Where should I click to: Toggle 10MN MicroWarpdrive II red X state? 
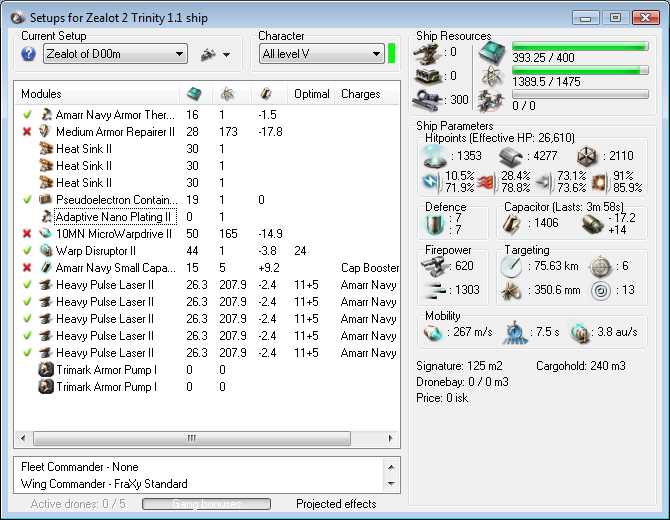pos(27,234)
